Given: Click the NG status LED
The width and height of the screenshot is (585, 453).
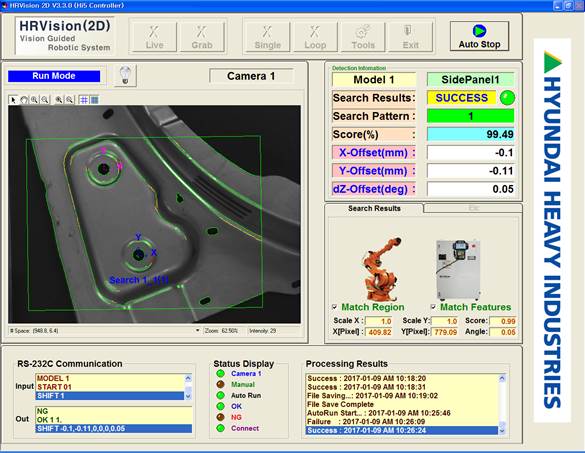Looking at the screenshot, I should tap(220, 417).
